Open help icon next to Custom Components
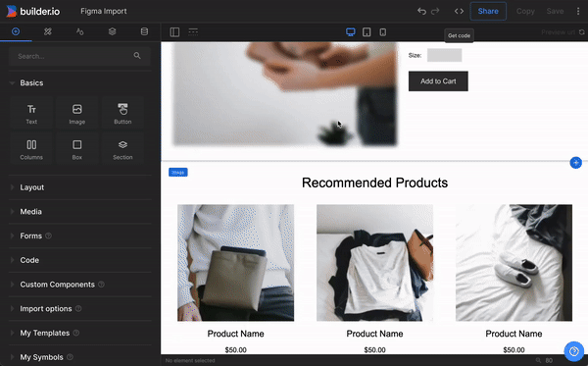588x366 pixels. click(x=101, y=285)
